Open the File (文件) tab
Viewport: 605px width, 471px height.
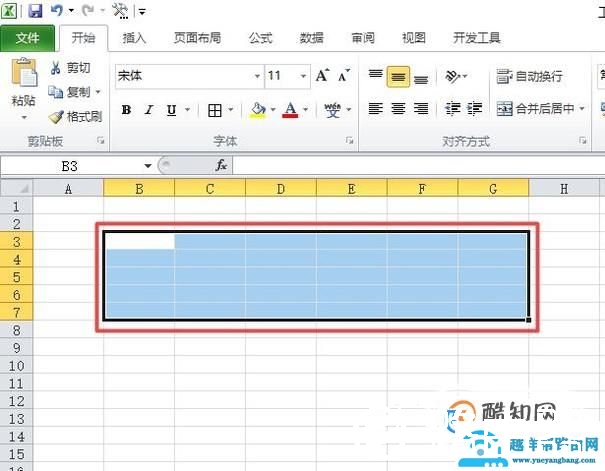coord(27,38)
